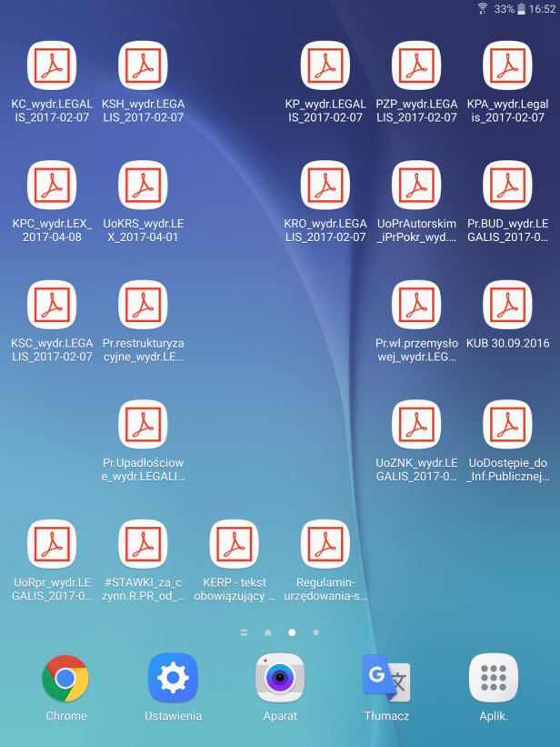Open UoPrAutorskim_iPrPokr PDF shortcut
This screenshot has width=560, height=747.
click(x=416, y=186)
